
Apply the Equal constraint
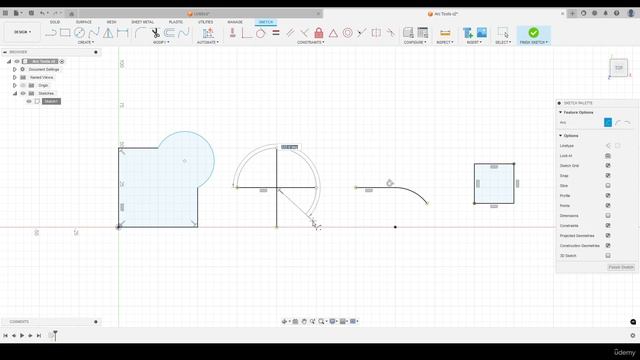[x=276, y=33]
